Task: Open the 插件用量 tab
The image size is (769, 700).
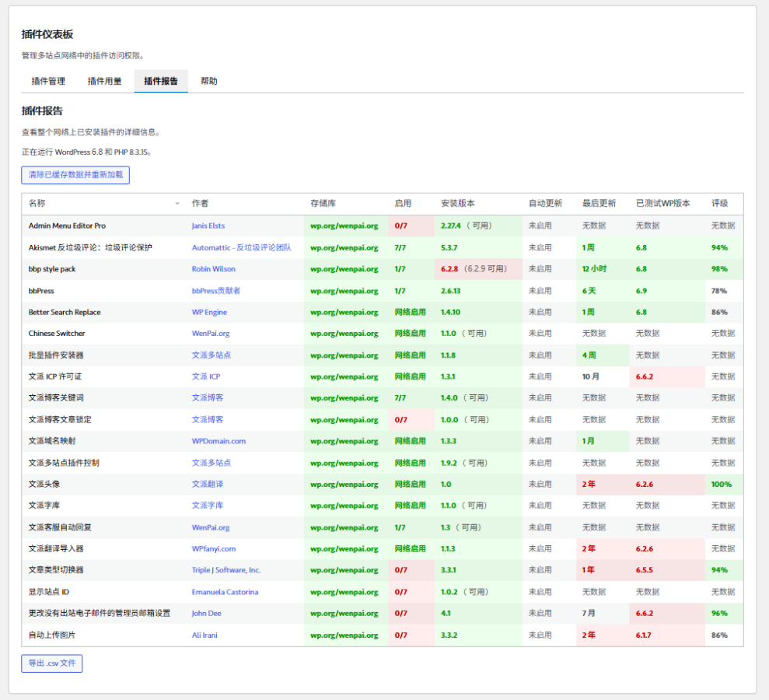Action: 104,81
